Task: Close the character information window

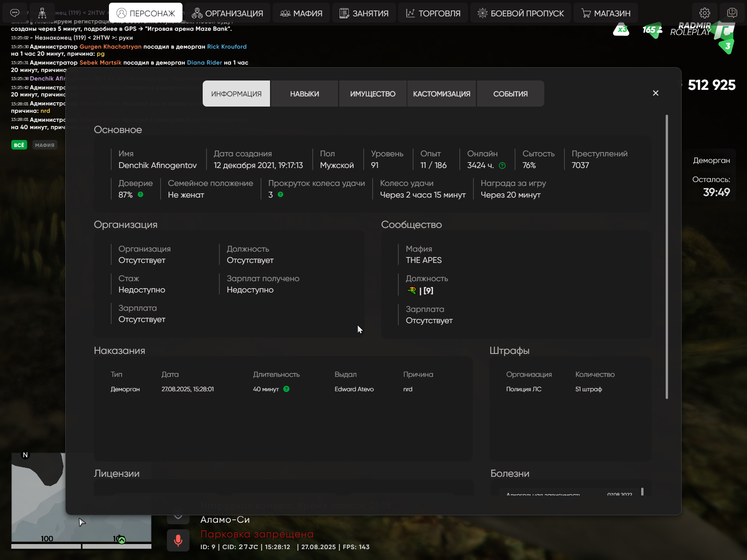Action: click(x=656, y=93)
